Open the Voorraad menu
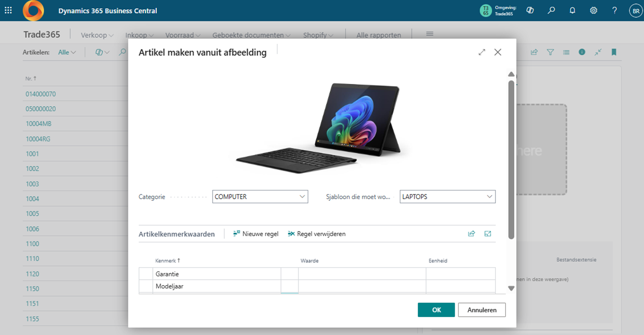Viewport: 644px width, 335px height. (x=183, y=35)
